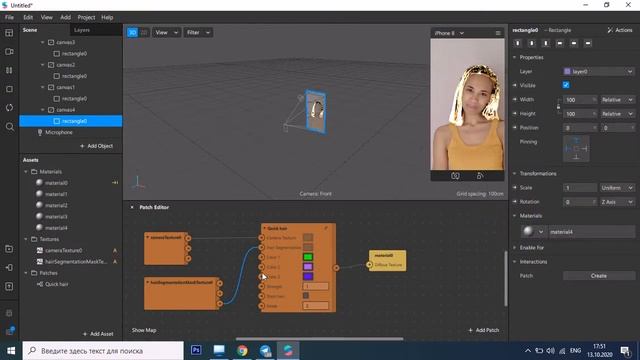Open the Width Relative unit dropdown
This screenshot has height=360, width=640.
tap(617, 100)
